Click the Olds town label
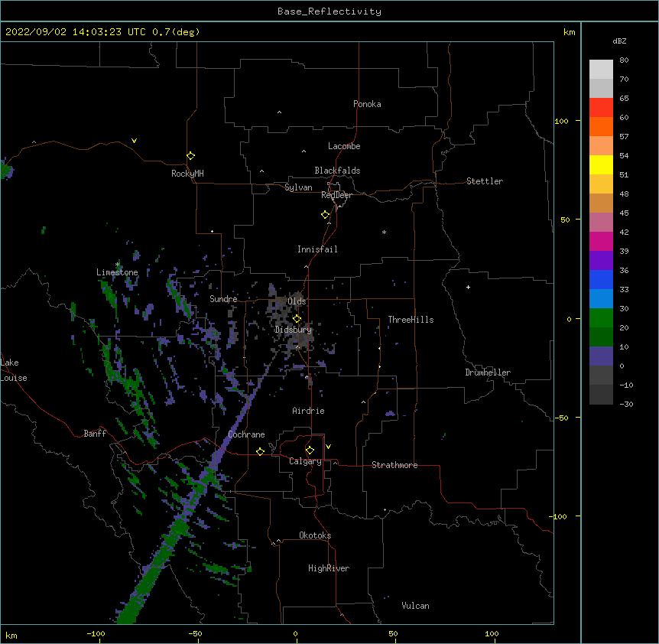The width and height of the screenshot is (659, 644). pyautogui.click(x=297, y=301)
